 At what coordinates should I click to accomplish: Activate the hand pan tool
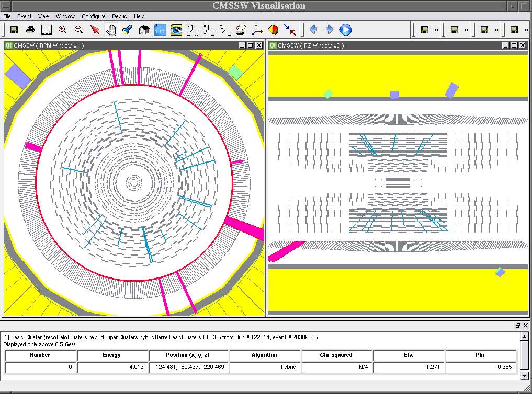point(111,30)
